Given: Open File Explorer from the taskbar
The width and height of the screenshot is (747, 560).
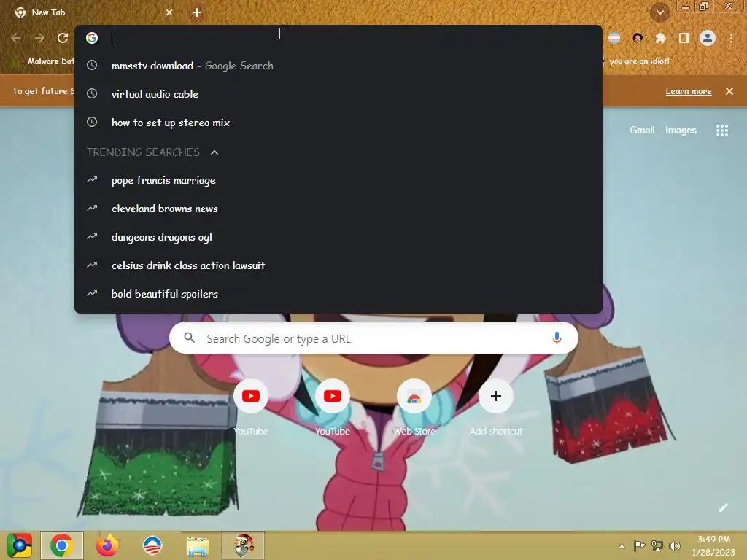Looking at the screenshot, I should click(x=197, y=546).
